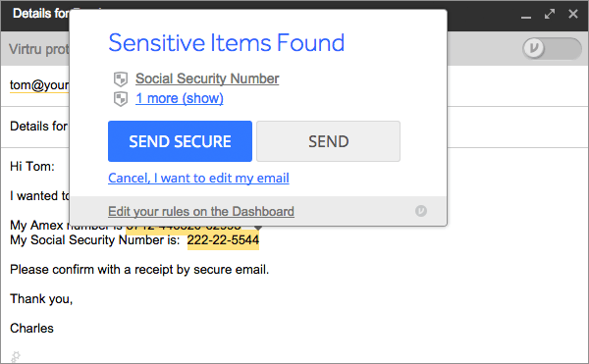Open the Social Security Number item link
589x364 pixels.
(x=207, y=78)
